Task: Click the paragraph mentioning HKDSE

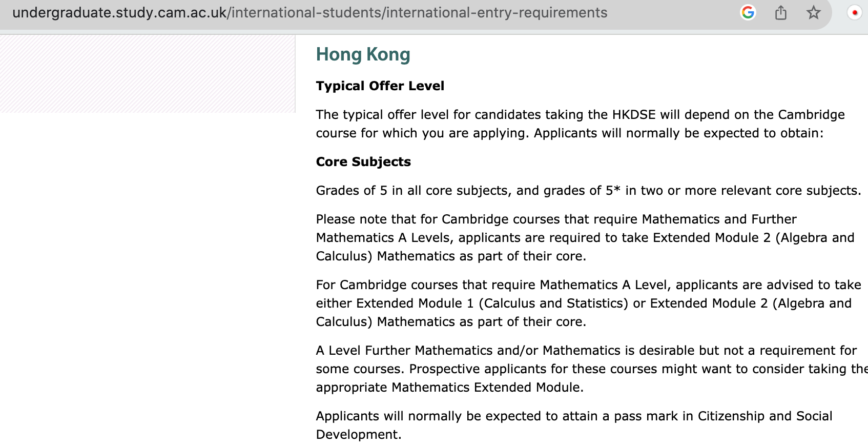Action: click(580, 124)
